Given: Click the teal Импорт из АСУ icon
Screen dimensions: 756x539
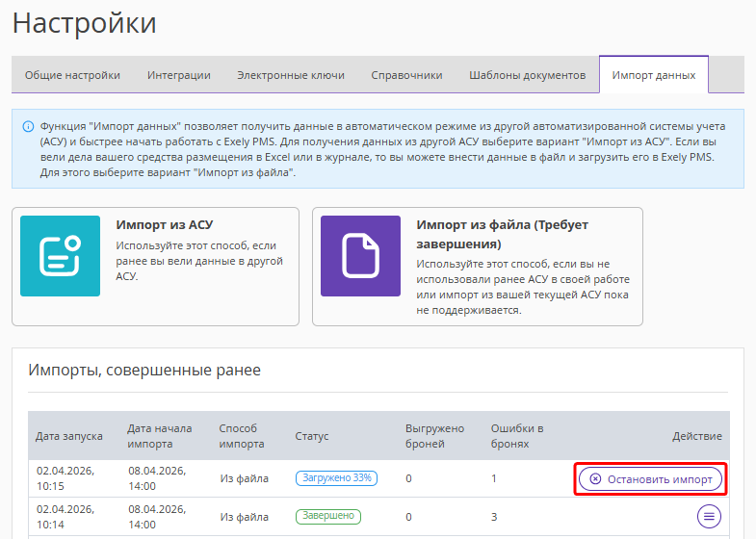Looking at the screenshot, I should pyautogui.click(x=61, y=256).
